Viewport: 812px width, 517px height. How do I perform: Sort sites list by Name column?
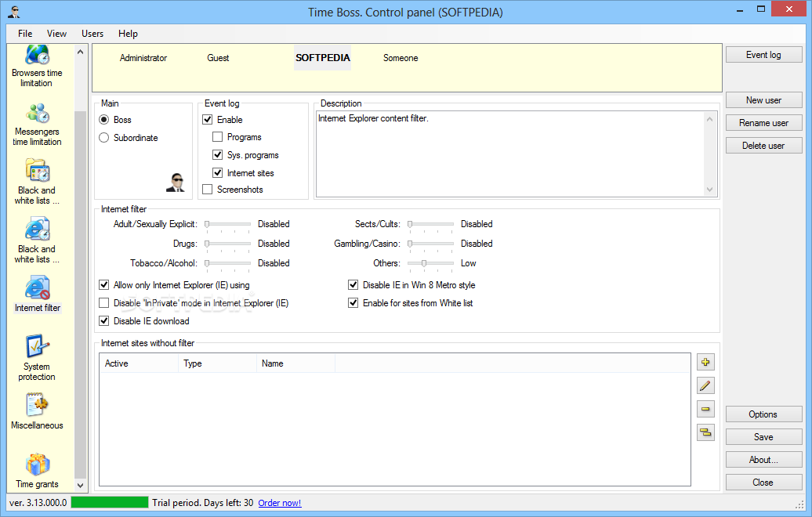295,363
